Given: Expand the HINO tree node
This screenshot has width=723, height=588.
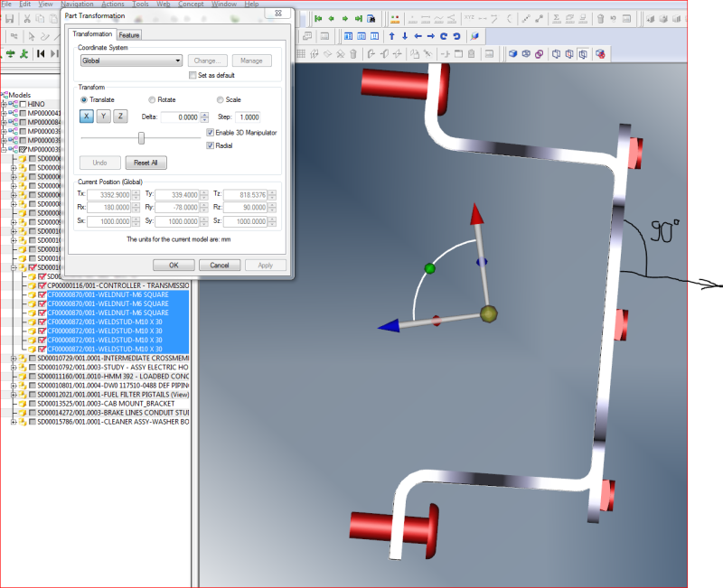Looking at the screenshot, I should pos(5,104).
